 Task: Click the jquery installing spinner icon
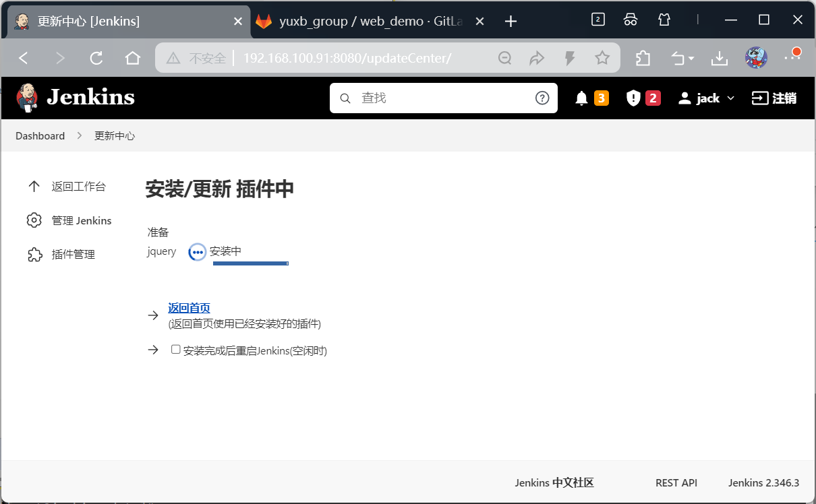197,252
